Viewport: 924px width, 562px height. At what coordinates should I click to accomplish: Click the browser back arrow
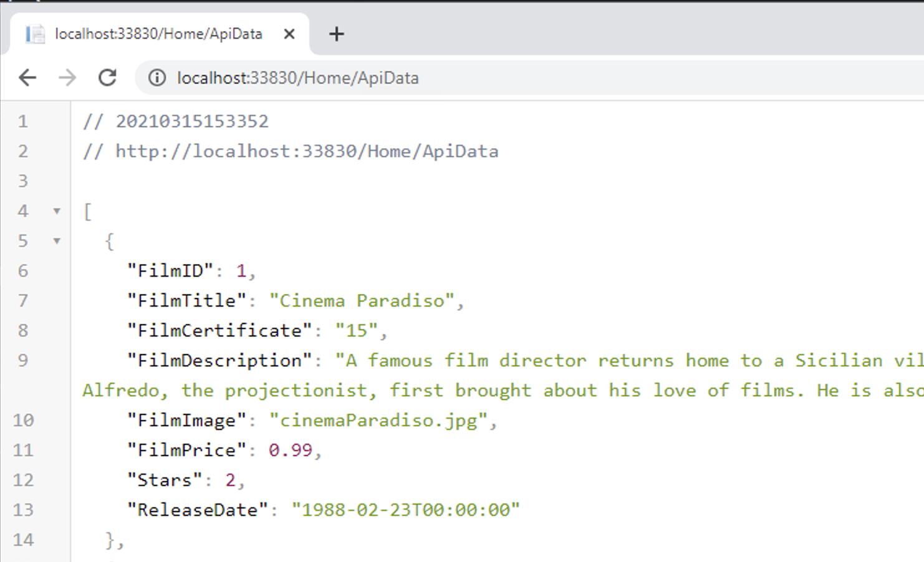(27, 77)
